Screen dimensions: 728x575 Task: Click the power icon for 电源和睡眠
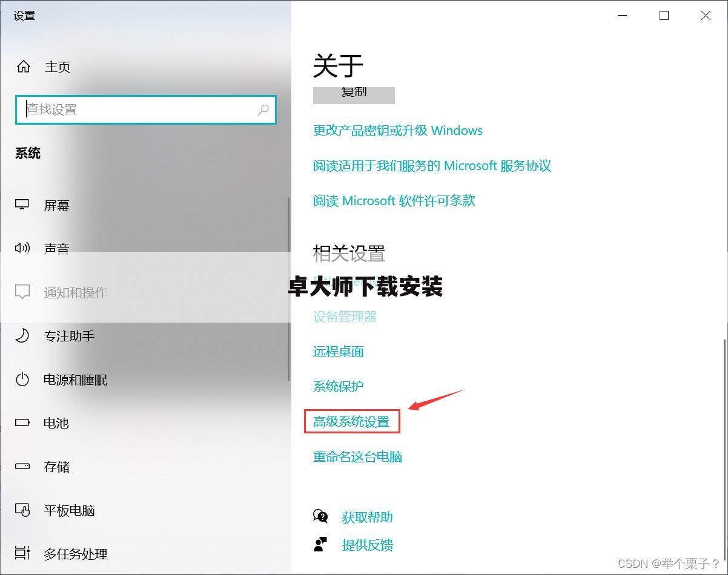[22, 379]
